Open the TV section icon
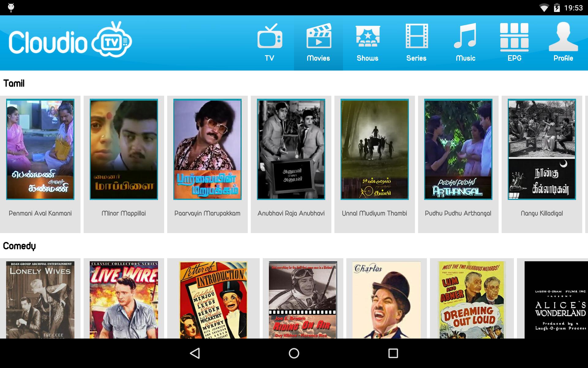Viewport: 588px width, 368px height. [269, 36]
